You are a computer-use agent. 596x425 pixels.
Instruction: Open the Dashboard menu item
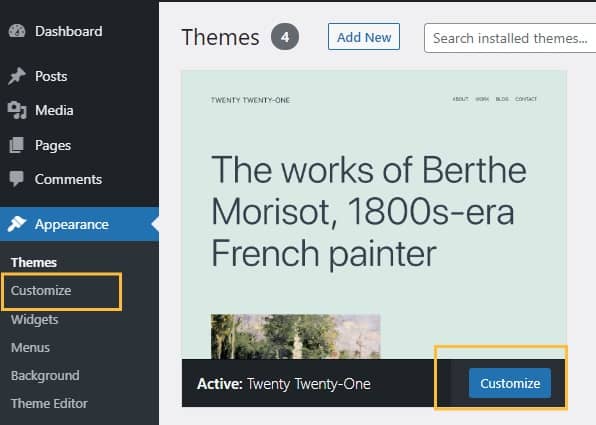tap(69, 31)
